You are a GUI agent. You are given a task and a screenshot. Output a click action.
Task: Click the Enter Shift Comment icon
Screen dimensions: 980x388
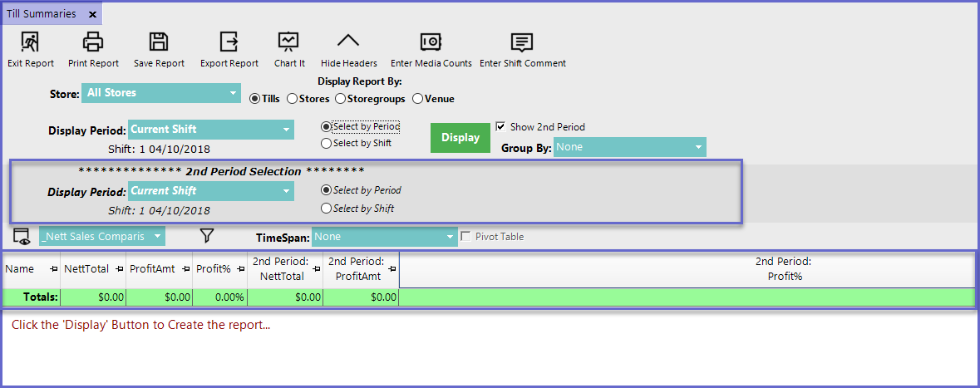pyautogui.click(x=522, y=42)
